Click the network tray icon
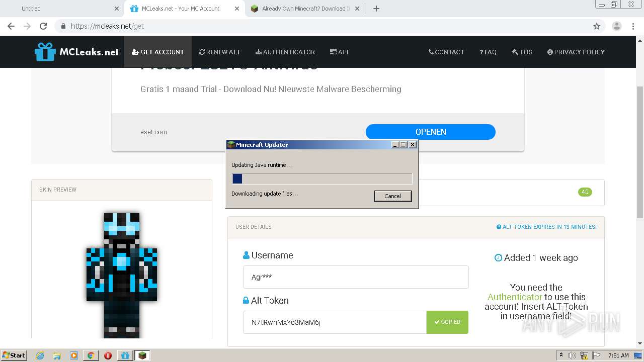The image size is (644, 362). click(x=584, y=355)
